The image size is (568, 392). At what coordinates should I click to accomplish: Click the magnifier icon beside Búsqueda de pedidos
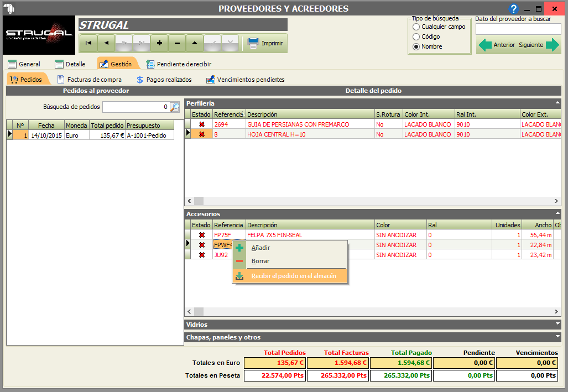coord(175,107)
